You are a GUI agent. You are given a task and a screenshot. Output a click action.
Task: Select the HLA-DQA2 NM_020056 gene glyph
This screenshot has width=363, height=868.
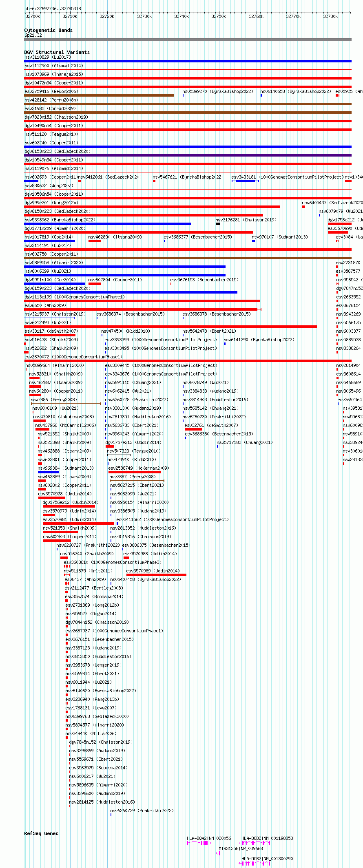point(199,843)
